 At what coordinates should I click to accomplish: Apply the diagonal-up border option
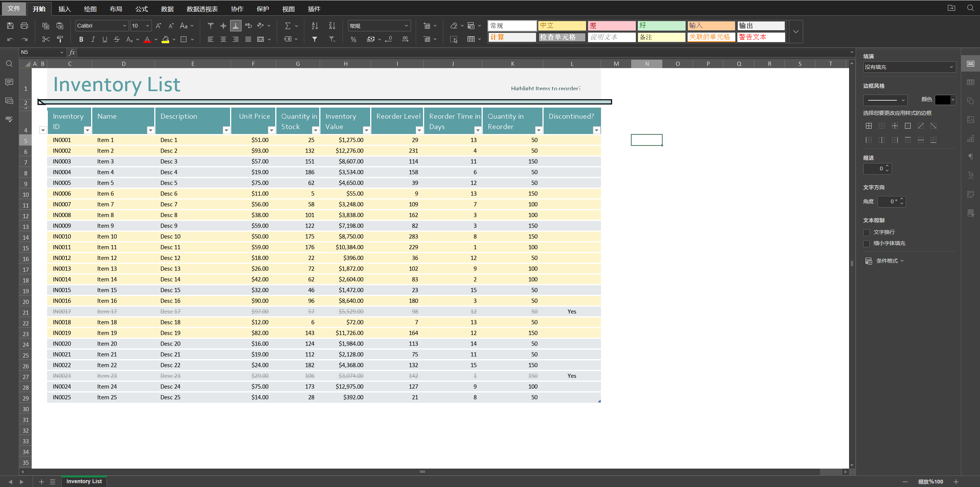pos(921,126)
